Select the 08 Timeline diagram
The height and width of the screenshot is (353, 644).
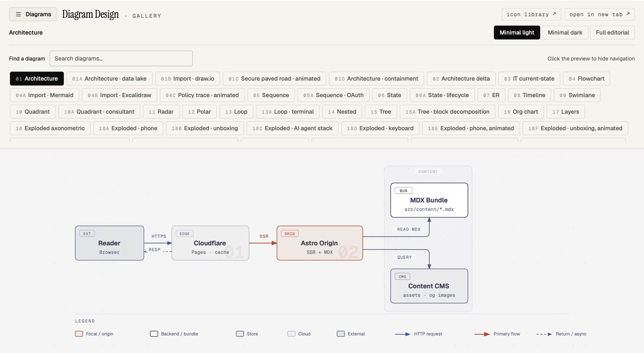(x=530, y=95)
